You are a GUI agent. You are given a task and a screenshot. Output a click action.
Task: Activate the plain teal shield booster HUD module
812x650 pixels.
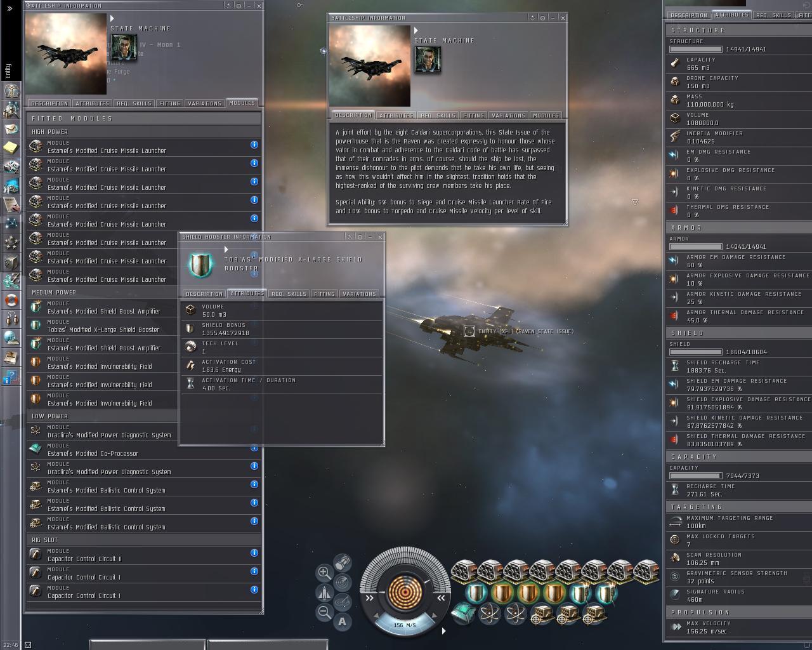pos(476,594)
